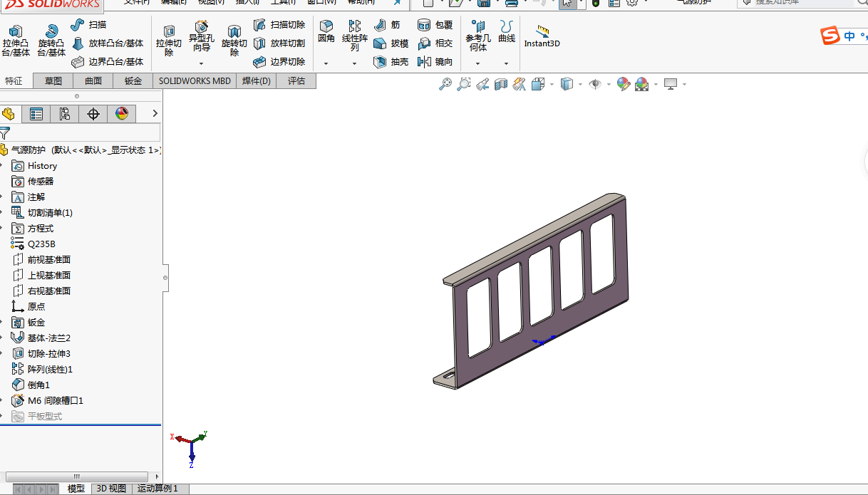
Task: Click the zoom to fit magnifier icon
Action: point(445,84)
